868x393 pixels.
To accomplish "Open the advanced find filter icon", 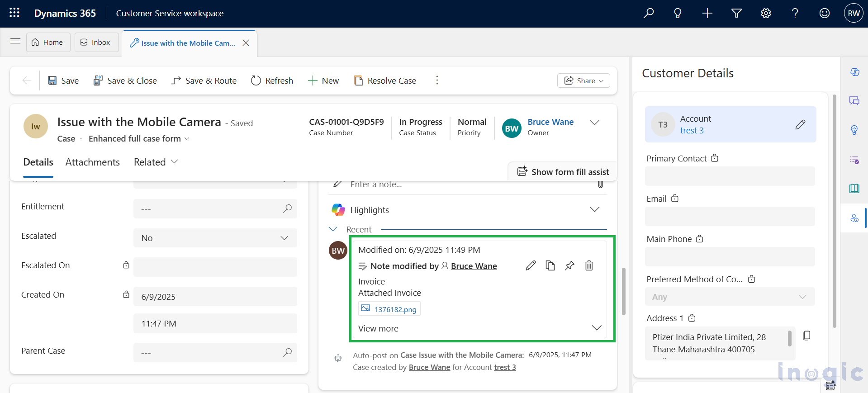I will pos(736,13).
